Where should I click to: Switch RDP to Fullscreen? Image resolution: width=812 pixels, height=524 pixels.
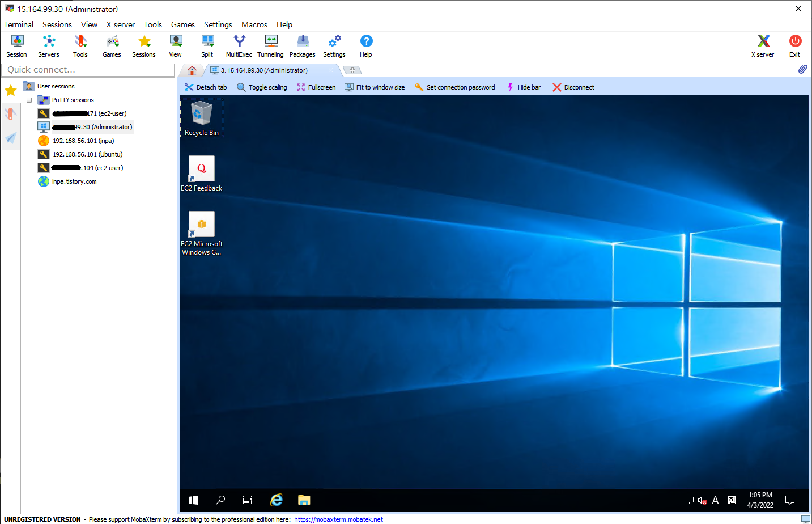tap(316, 87)
